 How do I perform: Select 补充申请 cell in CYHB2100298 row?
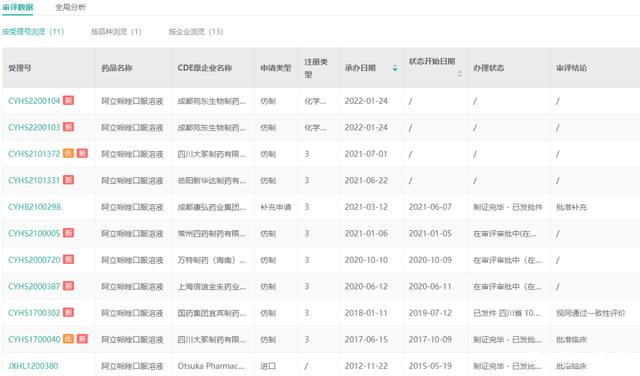(x=276, y=207)
